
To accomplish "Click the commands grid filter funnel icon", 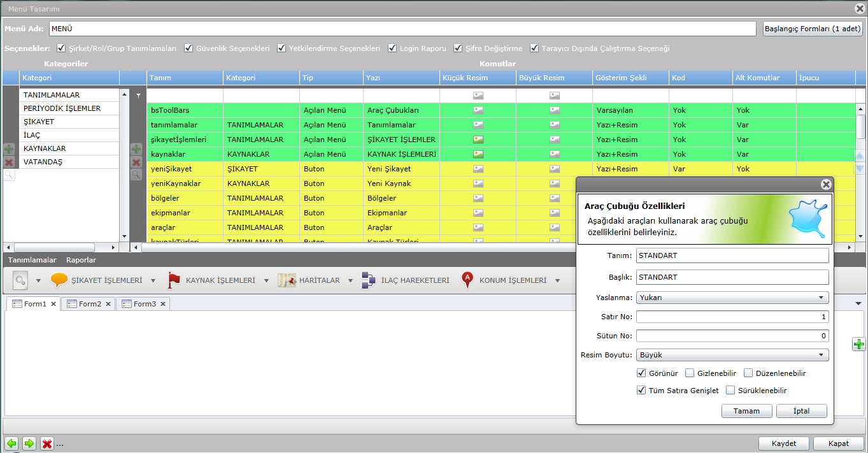I will (138, 95).
